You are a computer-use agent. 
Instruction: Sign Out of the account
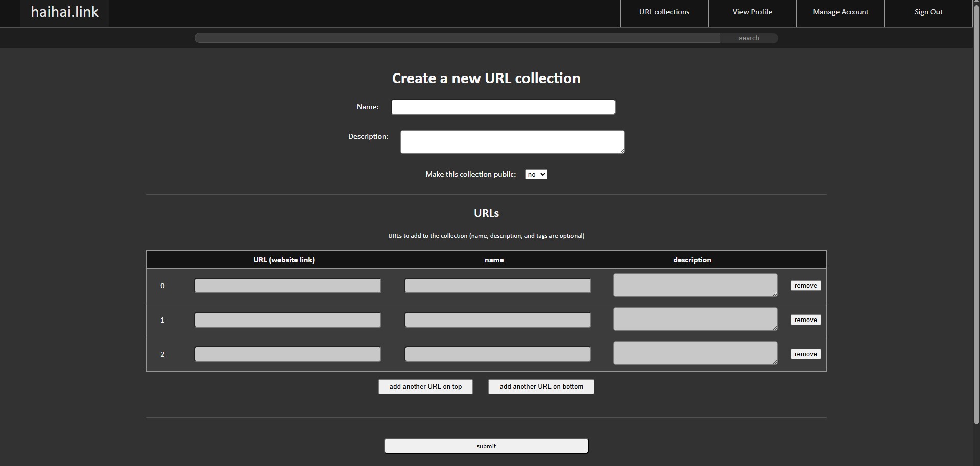click(928, 12)
